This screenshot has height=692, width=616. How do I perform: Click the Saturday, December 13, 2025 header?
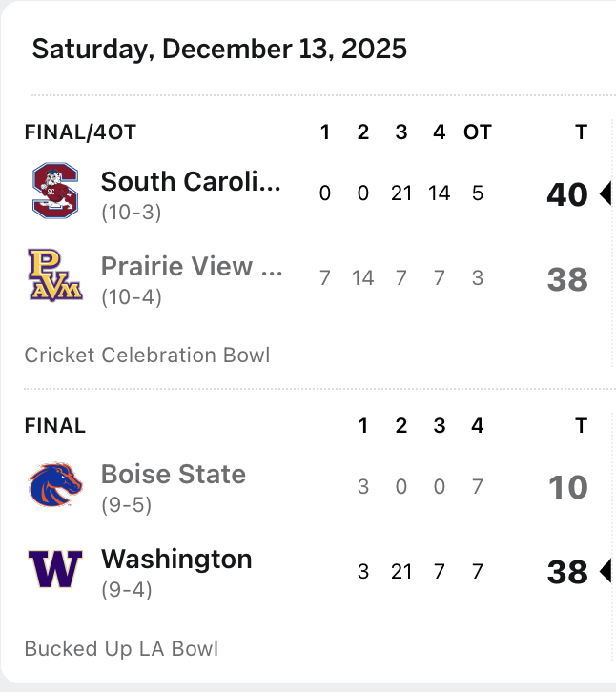219,49
